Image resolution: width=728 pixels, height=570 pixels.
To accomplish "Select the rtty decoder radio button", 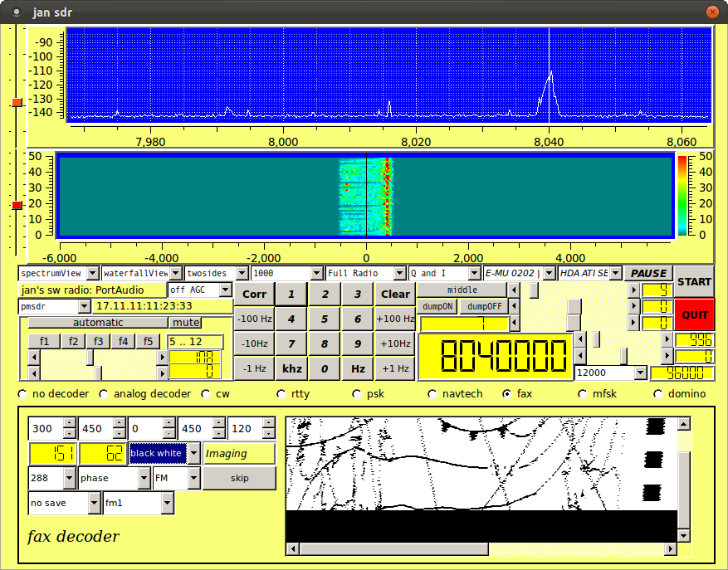I will [282, 394].
